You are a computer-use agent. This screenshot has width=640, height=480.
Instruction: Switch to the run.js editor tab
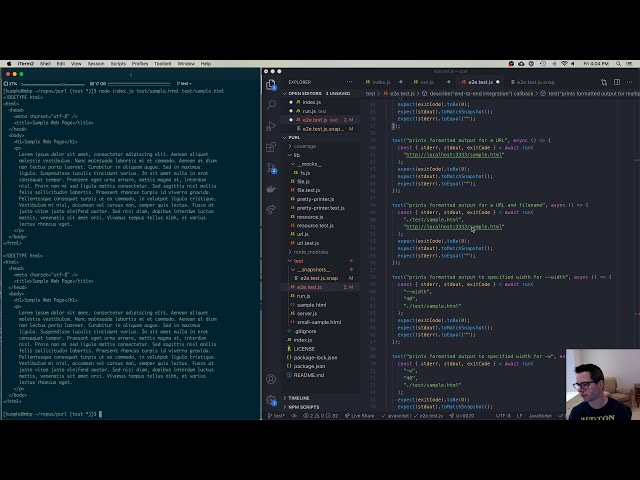[x=426, y=82]
